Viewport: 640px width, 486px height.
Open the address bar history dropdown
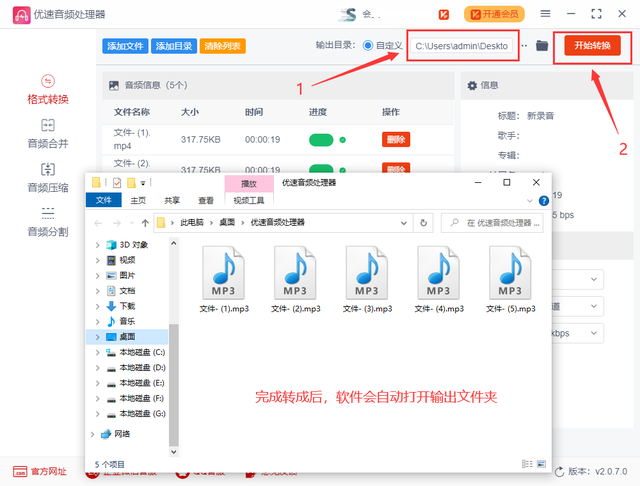click(x=404, y=223)
